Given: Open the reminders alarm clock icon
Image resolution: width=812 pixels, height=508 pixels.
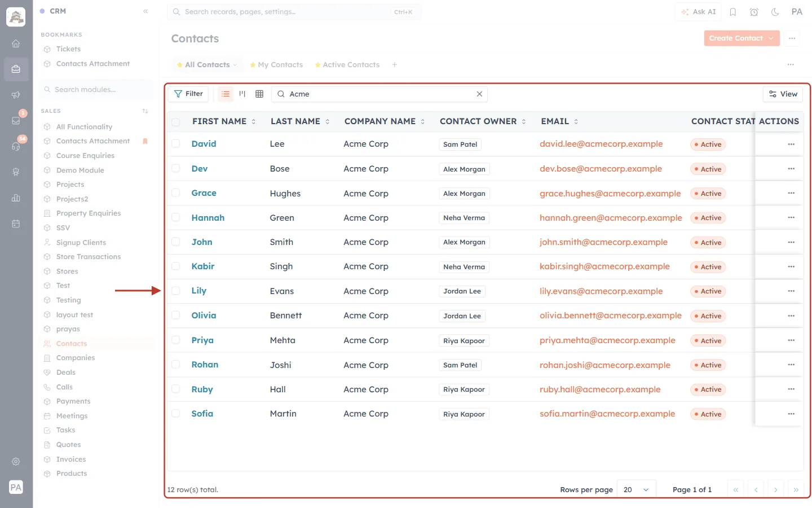Looking at the screenshot, I should [754, 12].
